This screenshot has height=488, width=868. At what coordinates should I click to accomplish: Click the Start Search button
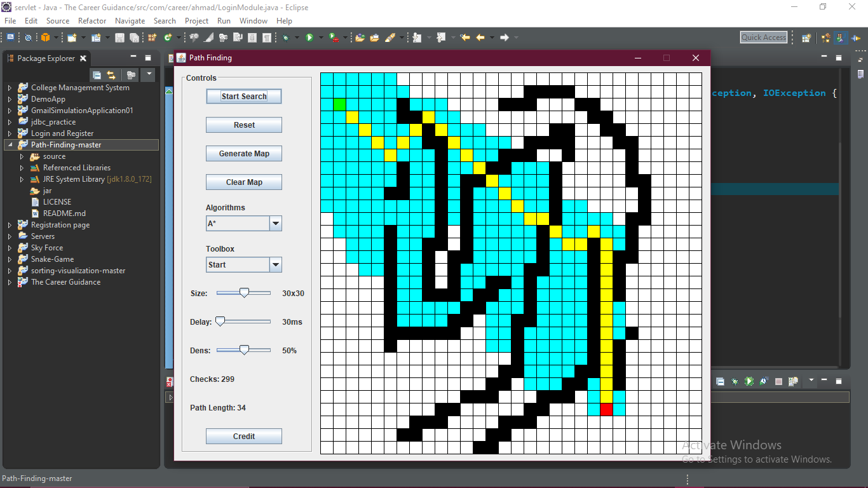click(x=244, y=97)
